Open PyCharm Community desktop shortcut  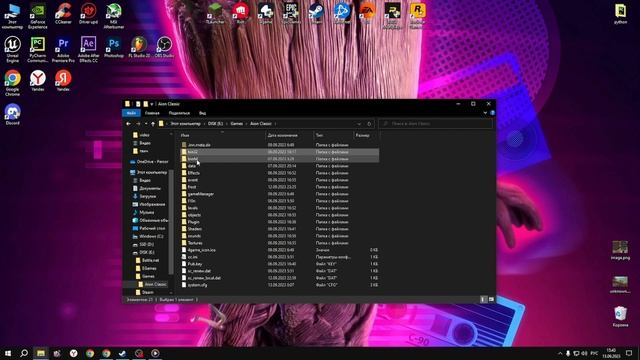click(x=38, y=50)
